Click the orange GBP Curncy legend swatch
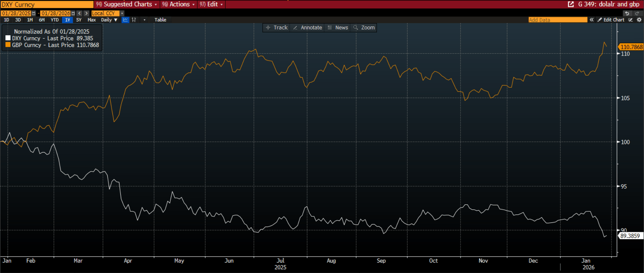The image size is (644, 273). pyautogui.click(x=8, y=45)
